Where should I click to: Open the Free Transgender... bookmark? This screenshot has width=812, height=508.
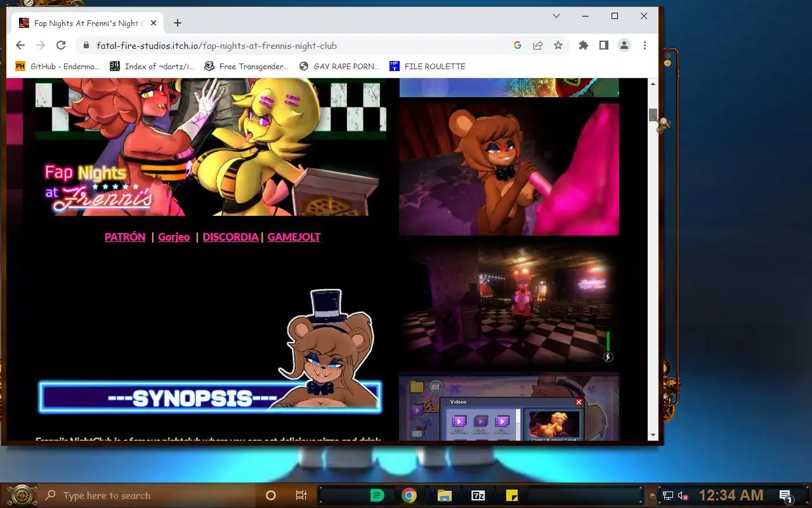(x=247, y=66)
